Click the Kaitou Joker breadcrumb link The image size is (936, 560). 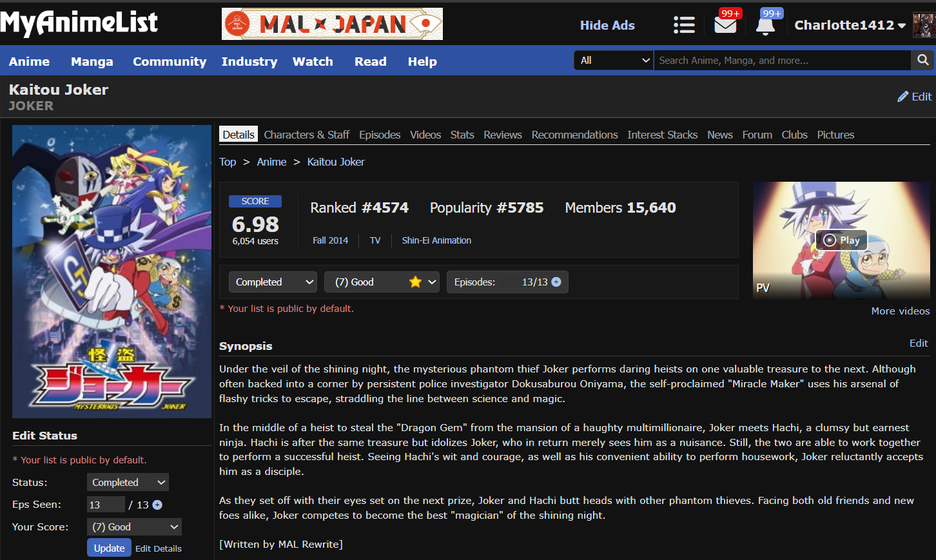336,162
